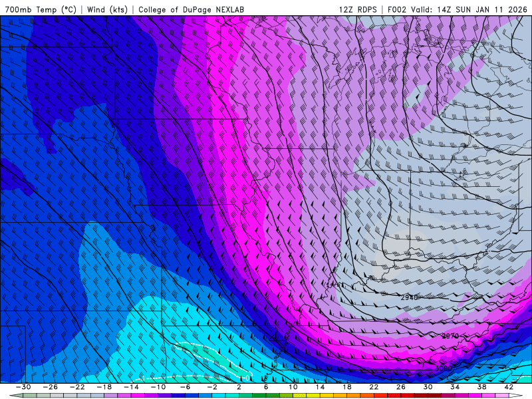Click the positive 2 colorbar tick label
Viewport: 532px width, 399px height.
(239, 387)
